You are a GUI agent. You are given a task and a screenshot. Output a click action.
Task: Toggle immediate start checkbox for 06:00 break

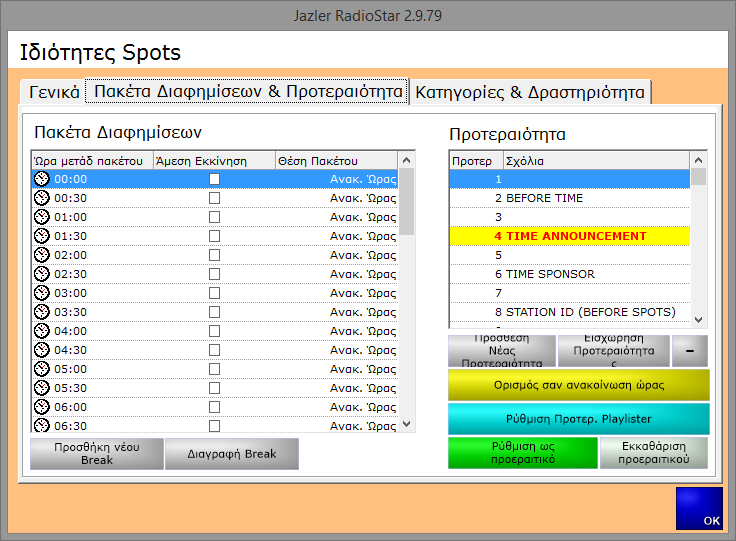pyautogui.click(x=215, y=407)
